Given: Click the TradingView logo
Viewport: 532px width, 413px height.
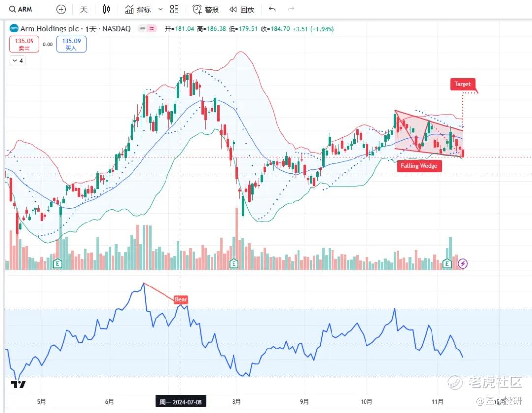Looking at the screenshot, I should [18, 384].
